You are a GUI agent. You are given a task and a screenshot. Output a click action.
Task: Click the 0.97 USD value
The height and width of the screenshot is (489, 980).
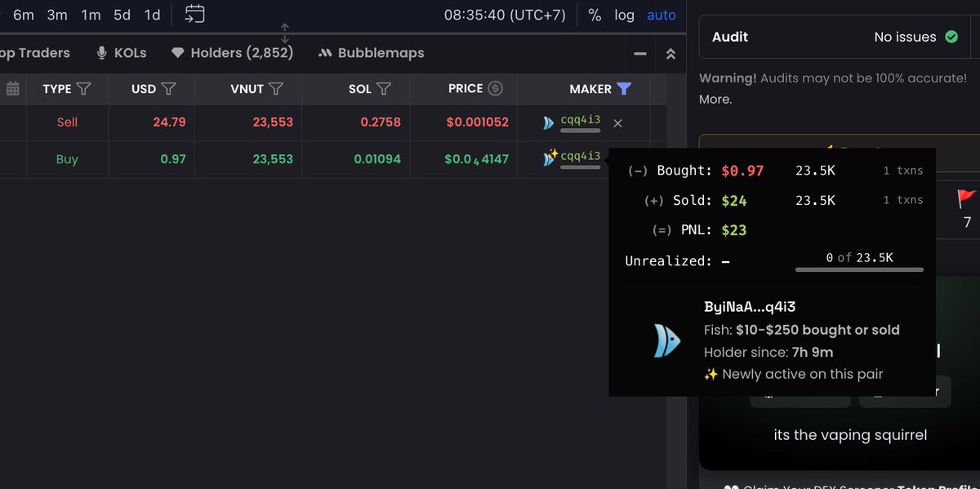coord(173,159)
